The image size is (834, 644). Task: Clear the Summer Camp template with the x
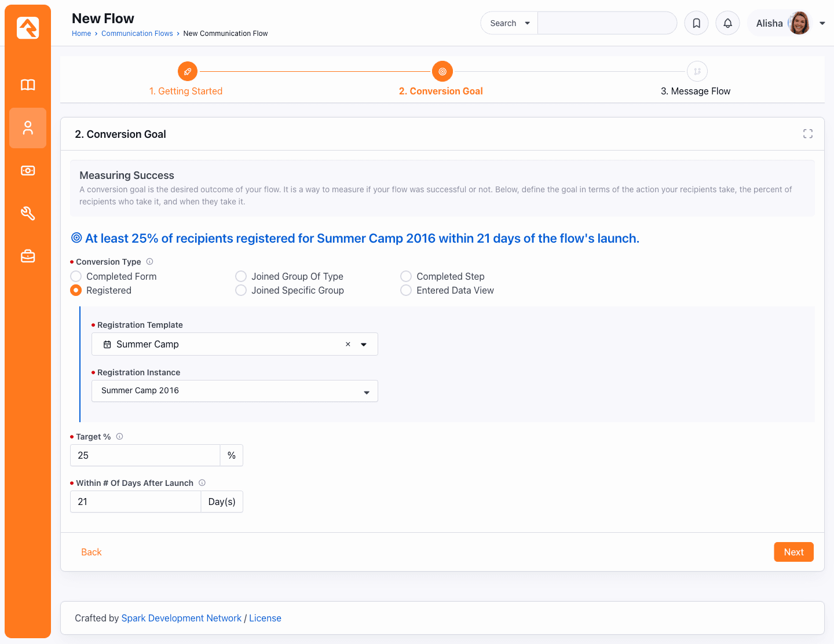coord(348,344)
